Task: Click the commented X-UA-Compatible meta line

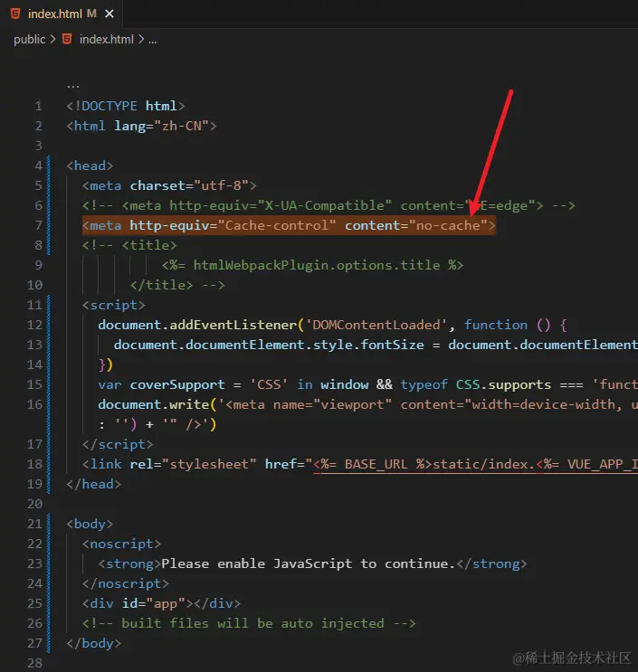Action: pyautogui.click(x=329, y=205)
